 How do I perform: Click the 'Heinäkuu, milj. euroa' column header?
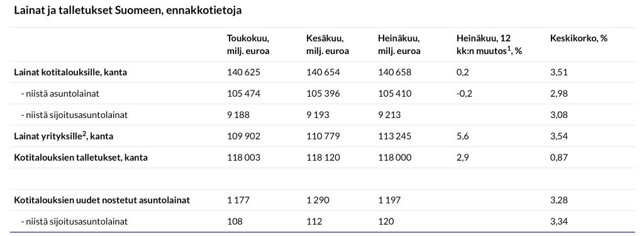pos(399,45)
